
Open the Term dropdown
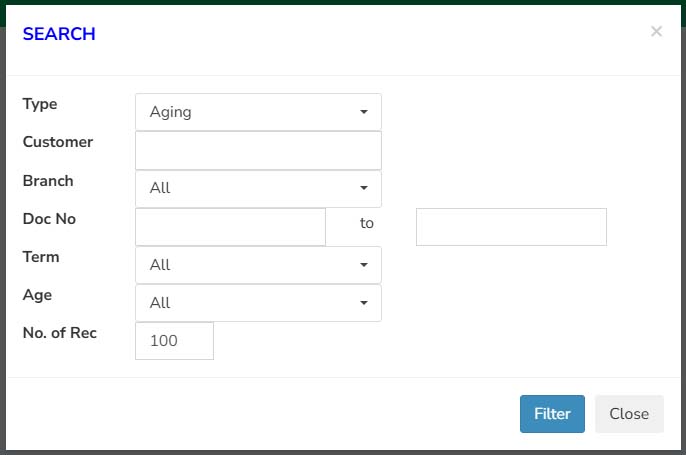(x=258, y=265)
